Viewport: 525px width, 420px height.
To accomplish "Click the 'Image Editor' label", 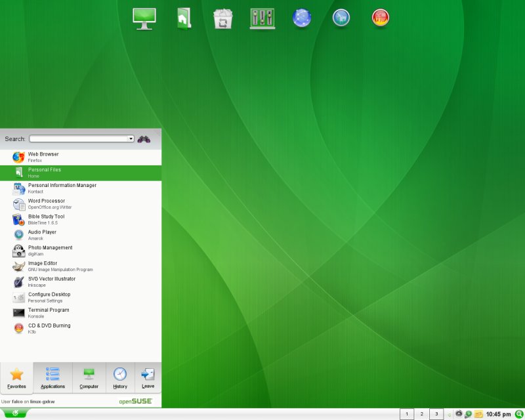I will pyautogui.click(x=43, y=263).
